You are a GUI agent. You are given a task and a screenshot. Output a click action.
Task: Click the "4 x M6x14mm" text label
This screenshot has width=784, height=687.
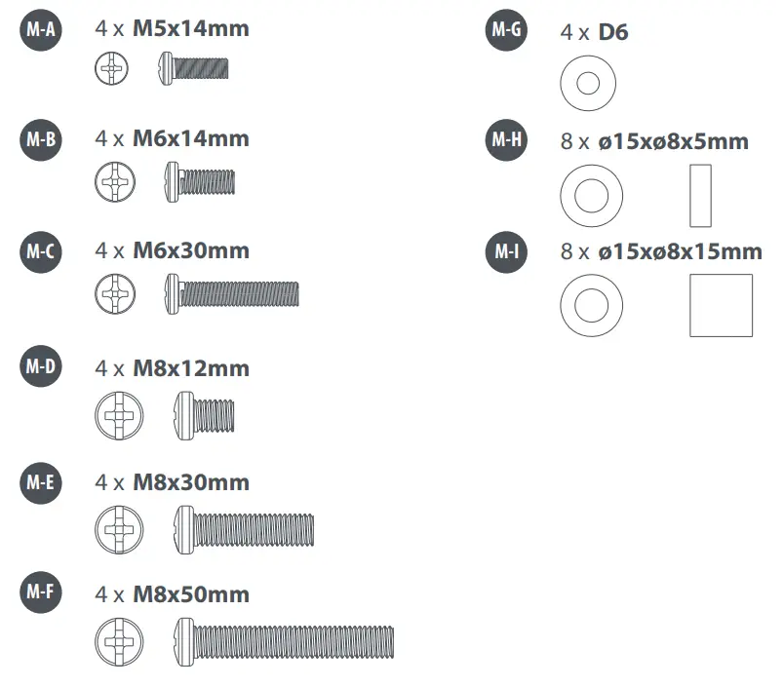(x=172, y=139)
